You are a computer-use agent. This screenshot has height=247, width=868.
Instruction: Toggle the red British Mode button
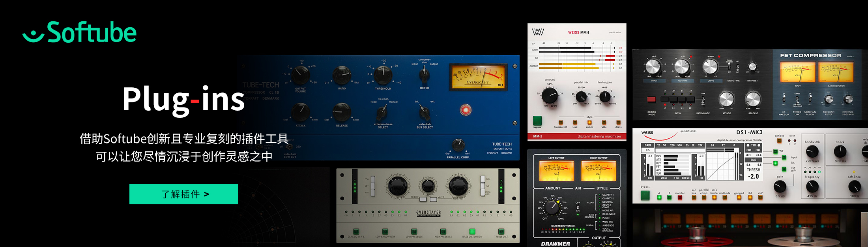point(651,99)
